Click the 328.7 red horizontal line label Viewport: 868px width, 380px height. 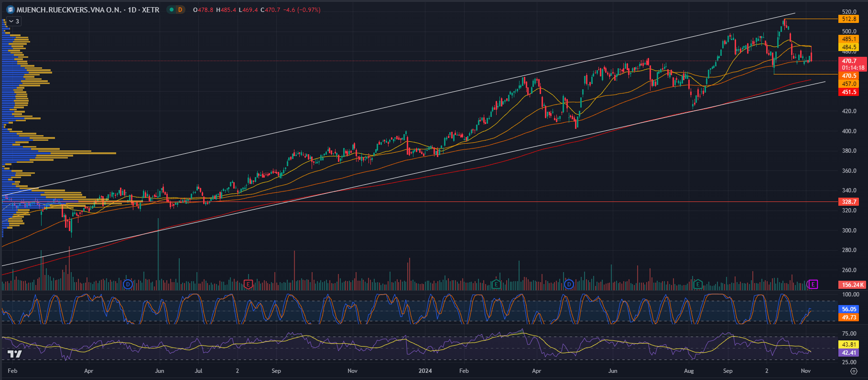pos(848,202)
